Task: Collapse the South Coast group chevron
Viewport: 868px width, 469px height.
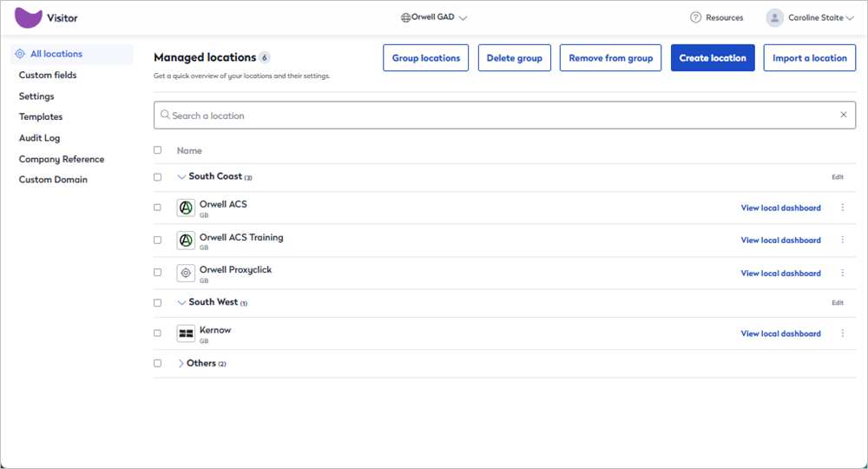Action: click(181, 177)
